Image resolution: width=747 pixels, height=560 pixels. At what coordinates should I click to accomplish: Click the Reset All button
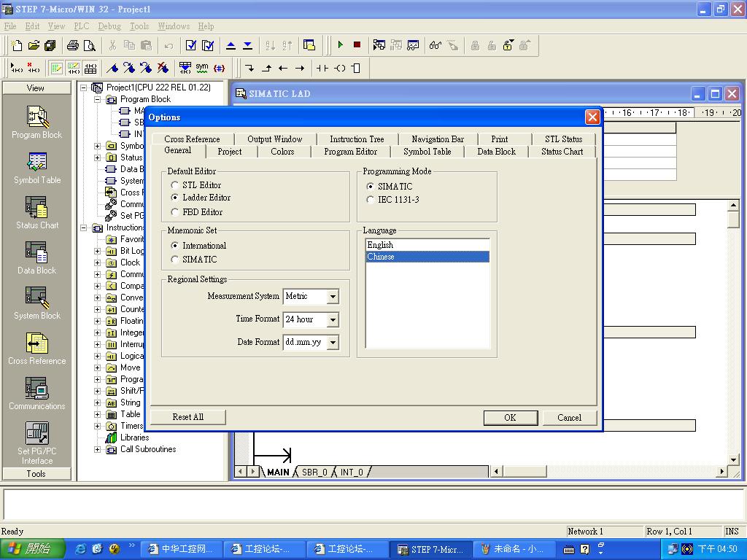point(188,417)
